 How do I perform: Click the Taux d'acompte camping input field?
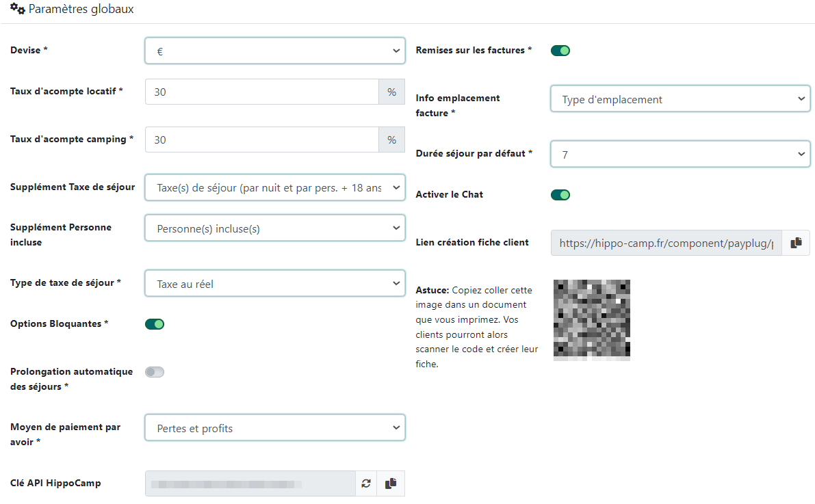coord(261,140)
